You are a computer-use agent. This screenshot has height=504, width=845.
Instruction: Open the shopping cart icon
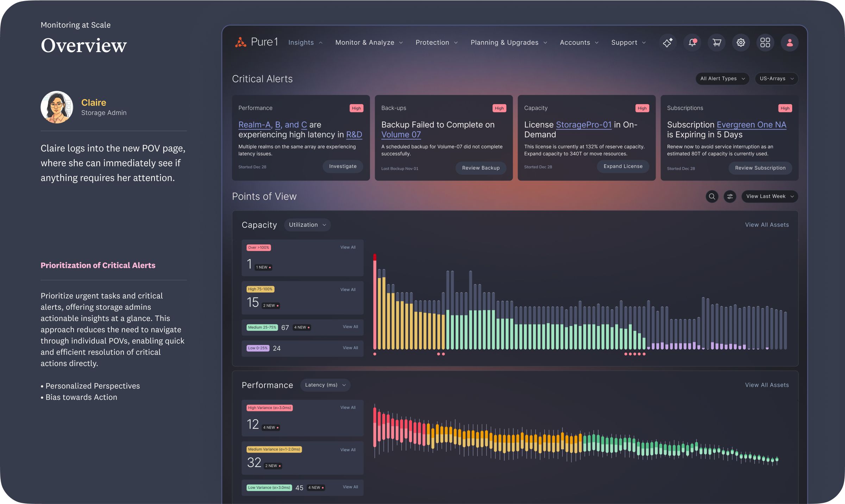[x=716, y=43]
